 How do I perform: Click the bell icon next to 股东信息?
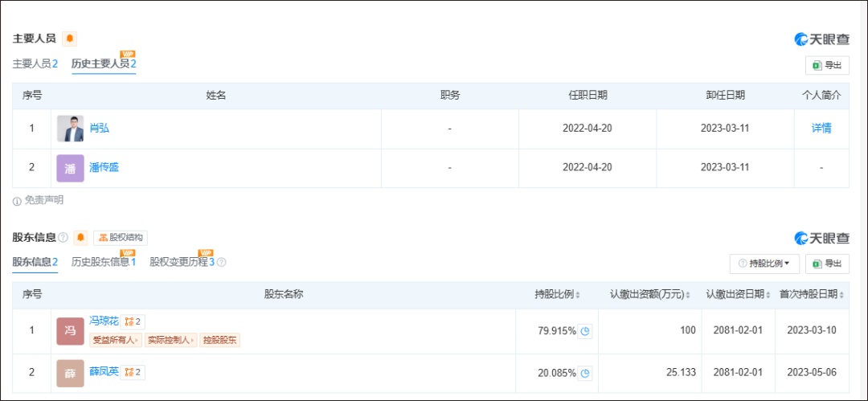point(80,238)
